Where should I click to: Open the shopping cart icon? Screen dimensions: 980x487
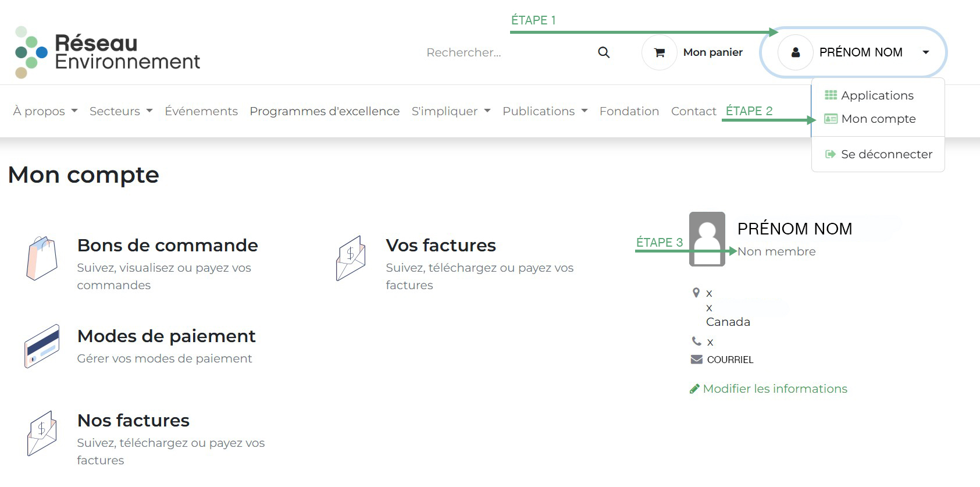tap(660, 52)
